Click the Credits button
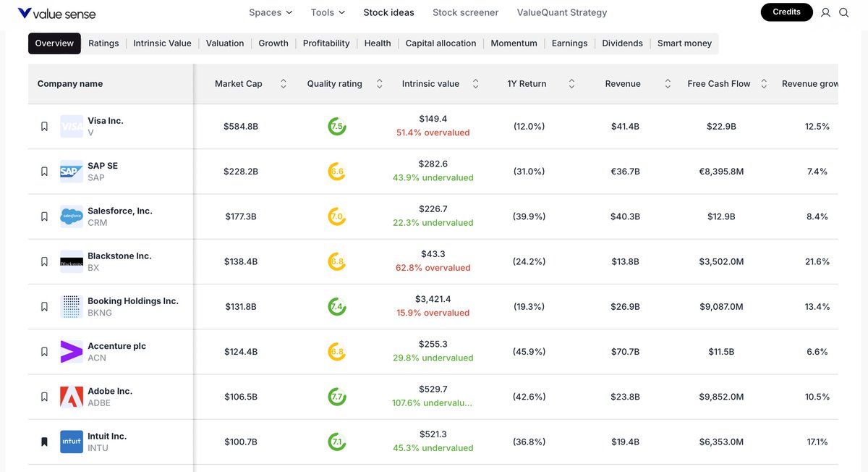 pyautogui.click(x=787, y=12)
